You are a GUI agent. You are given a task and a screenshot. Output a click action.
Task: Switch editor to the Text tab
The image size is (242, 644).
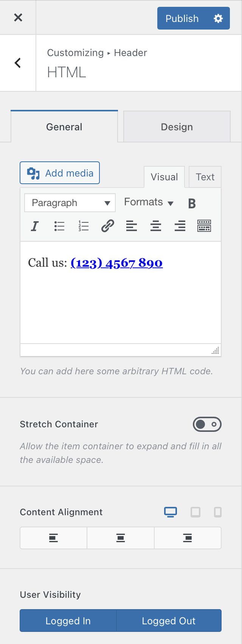(x=205, y=177)
